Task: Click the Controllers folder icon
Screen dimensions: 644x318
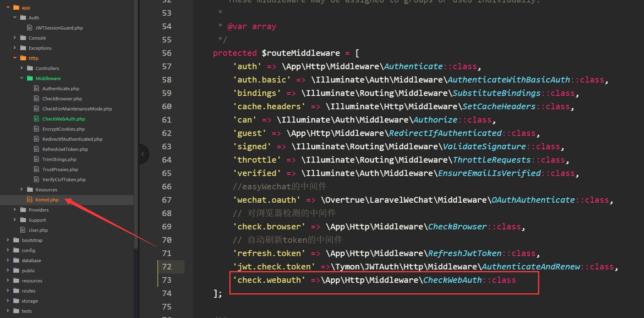Action: 30,68
